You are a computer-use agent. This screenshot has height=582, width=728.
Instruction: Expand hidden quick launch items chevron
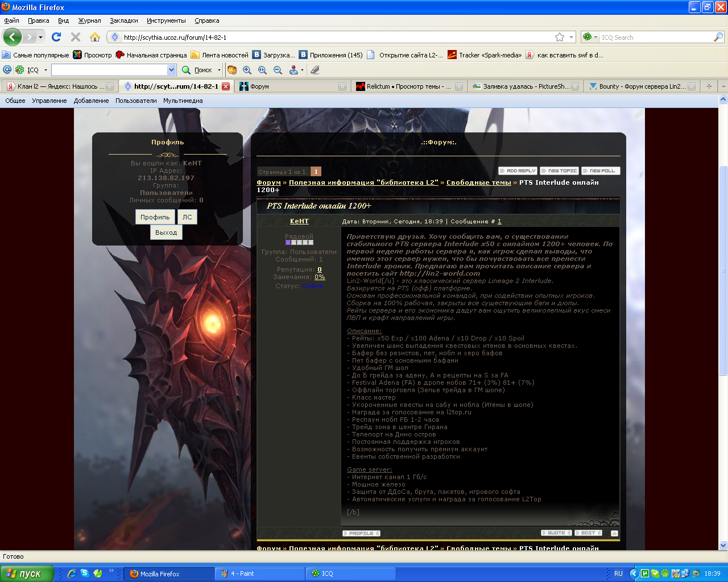tap(111, 572)
